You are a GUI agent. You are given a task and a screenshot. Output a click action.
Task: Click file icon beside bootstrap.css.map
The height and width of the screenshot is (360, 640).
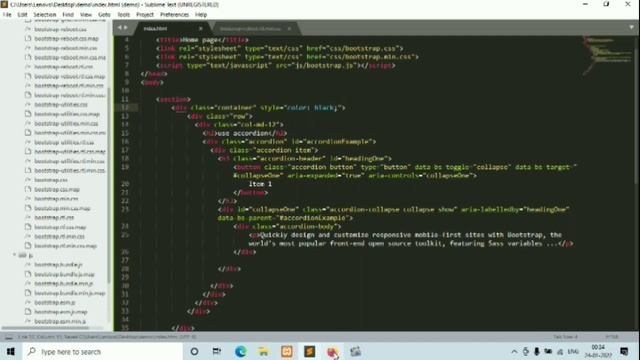[x=28, y=189]
